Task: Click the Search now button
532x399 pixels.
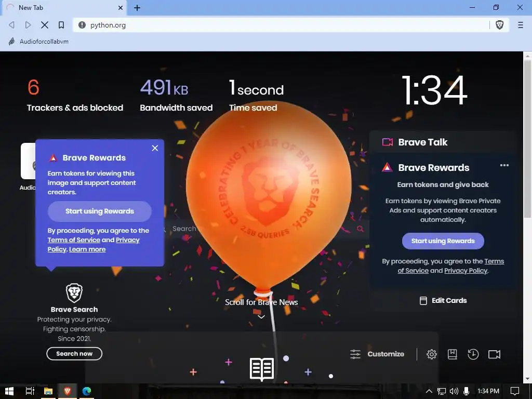Action: [74, 353]
